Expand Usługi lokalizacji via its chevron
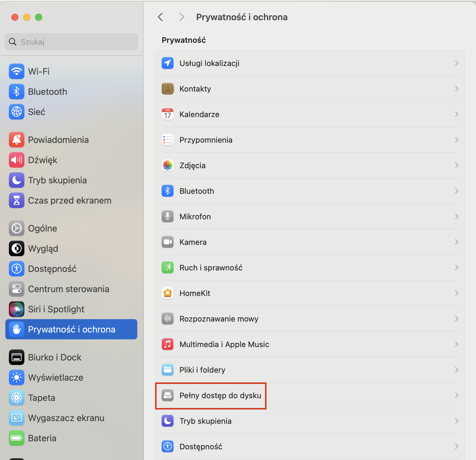The height and width of the screenshot is (460, 476). [457, 63]
